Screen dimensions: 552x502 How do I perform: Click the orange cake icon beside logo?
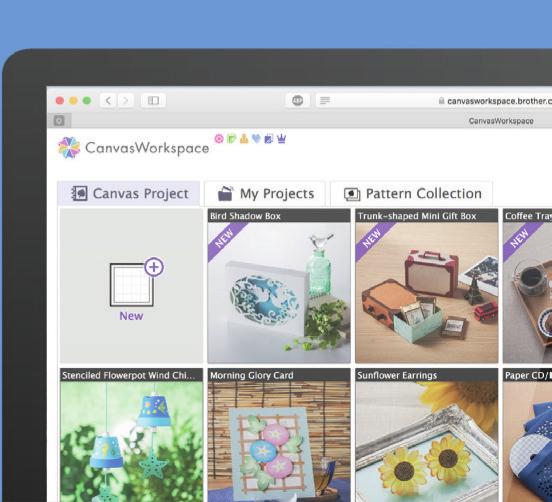(244, 139)
